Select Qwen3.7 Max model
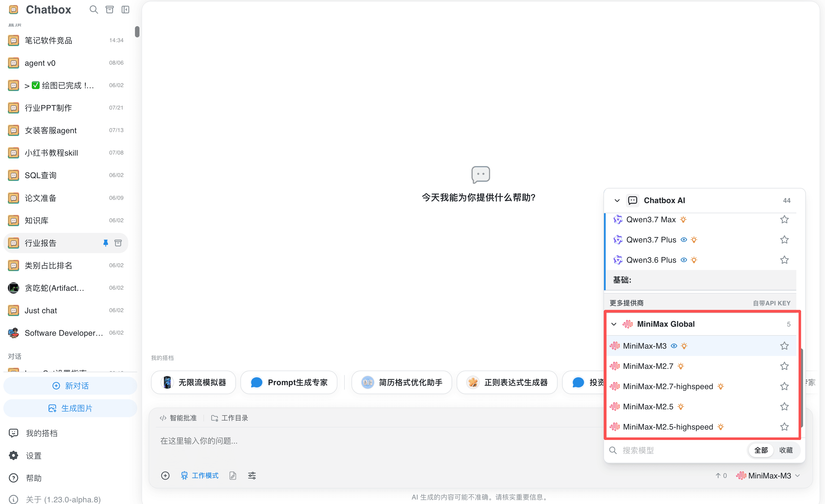825x504 pixels. [x=701, y=219]
